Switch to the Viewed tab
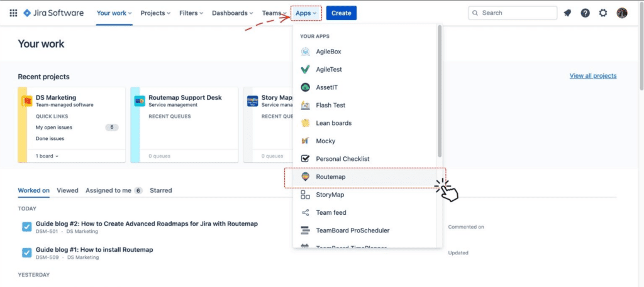Viewport: 644px width, 287px height. click(x=67, y=190)
